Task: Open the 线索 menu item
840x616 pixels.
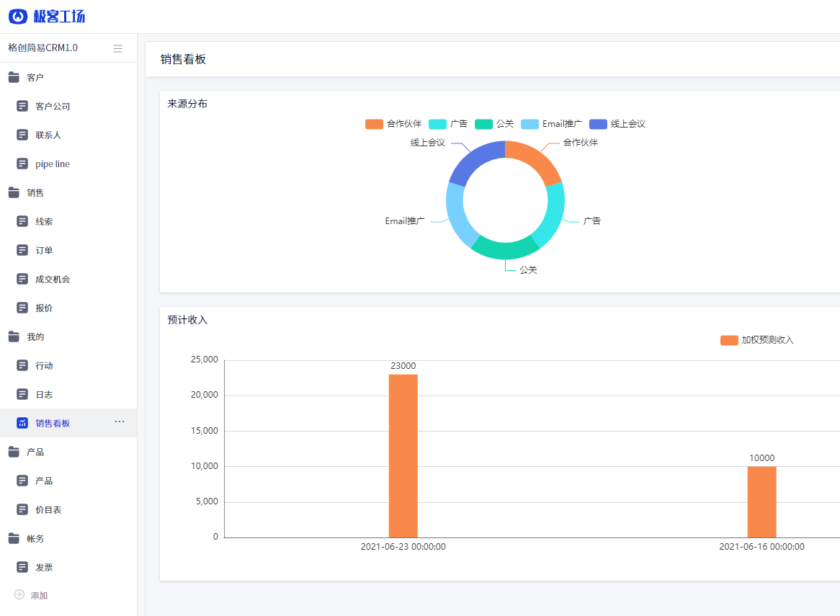Action: 44,221
